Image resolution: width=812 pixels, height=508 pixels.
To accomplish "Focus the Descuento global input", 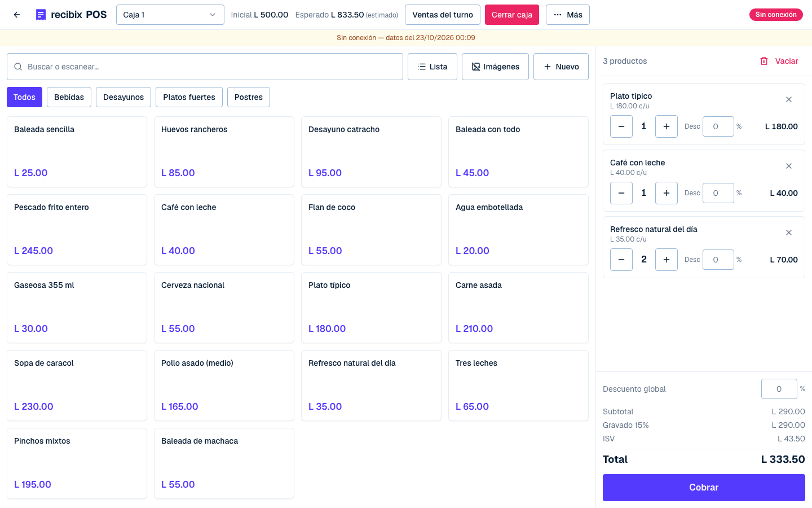I will pyautogui.click(x=779, y=389).
